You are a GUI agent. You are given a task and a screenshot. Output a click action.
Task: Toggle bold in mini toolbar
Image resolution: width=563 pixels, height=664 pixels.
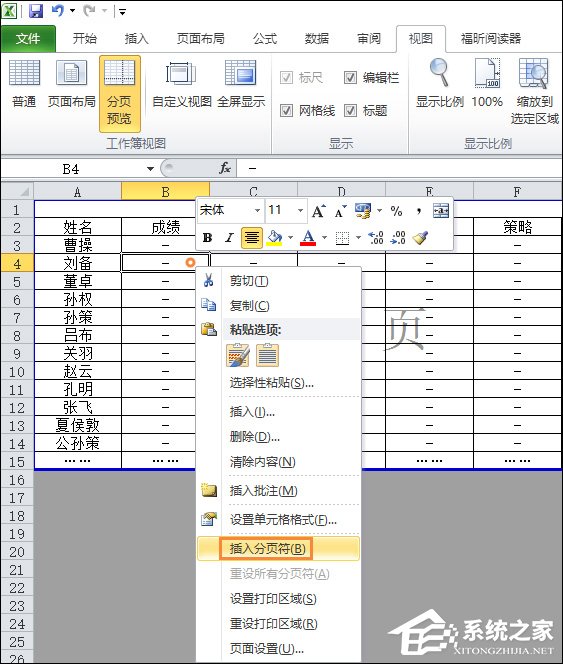207,238
